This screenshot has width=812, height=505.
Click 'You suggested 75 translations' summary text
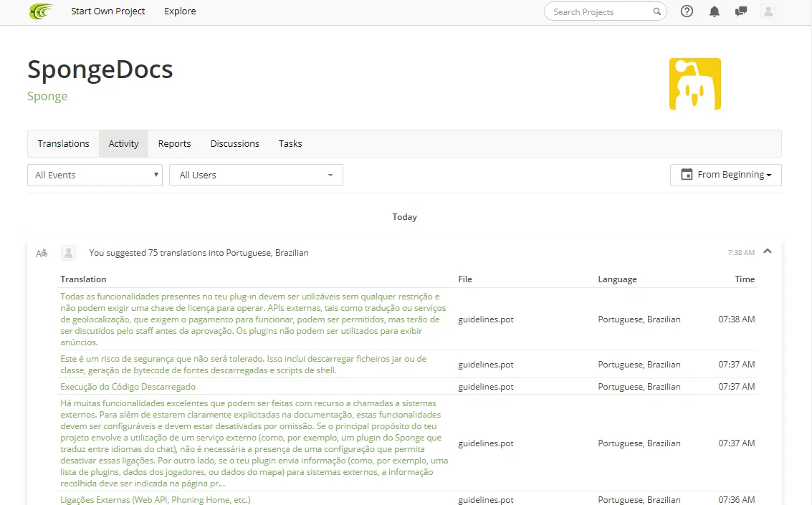pyautogui.click(x=199, y=252)
